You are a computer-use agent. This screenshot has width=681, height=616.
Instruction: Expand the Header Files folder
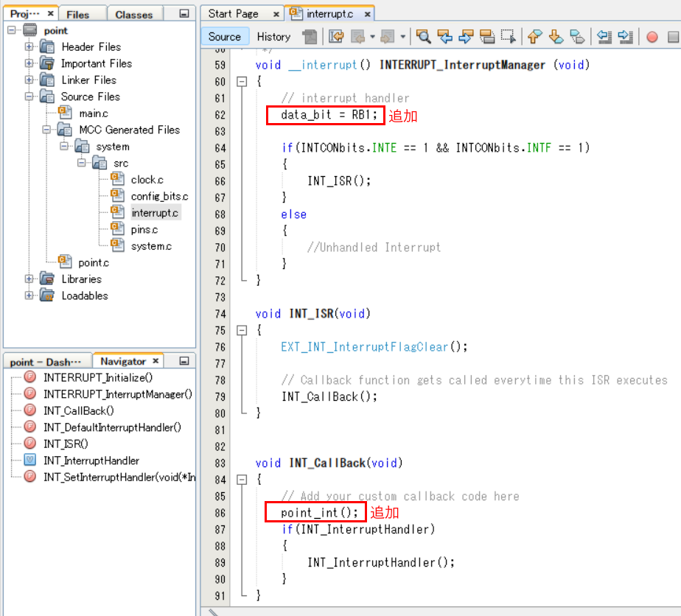29,47
